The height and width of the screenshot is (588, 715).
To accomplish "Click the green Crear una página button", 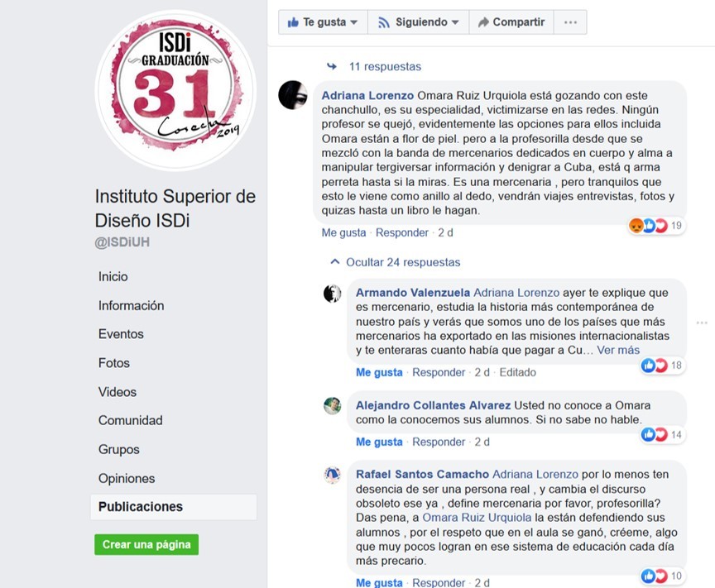I will (146, 544).
